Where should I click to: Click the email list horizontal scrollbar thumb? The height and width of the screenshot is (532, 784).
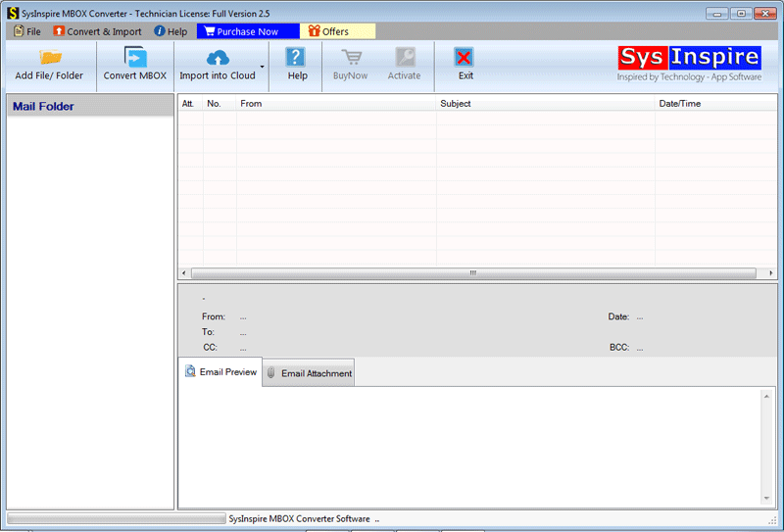473,273
